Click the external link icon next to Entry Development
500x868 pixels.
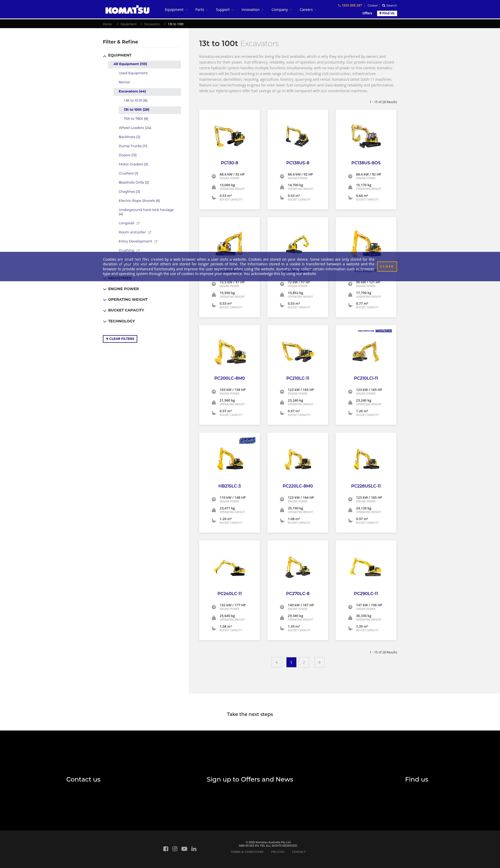pyautogui.click(x=155, y=242)
